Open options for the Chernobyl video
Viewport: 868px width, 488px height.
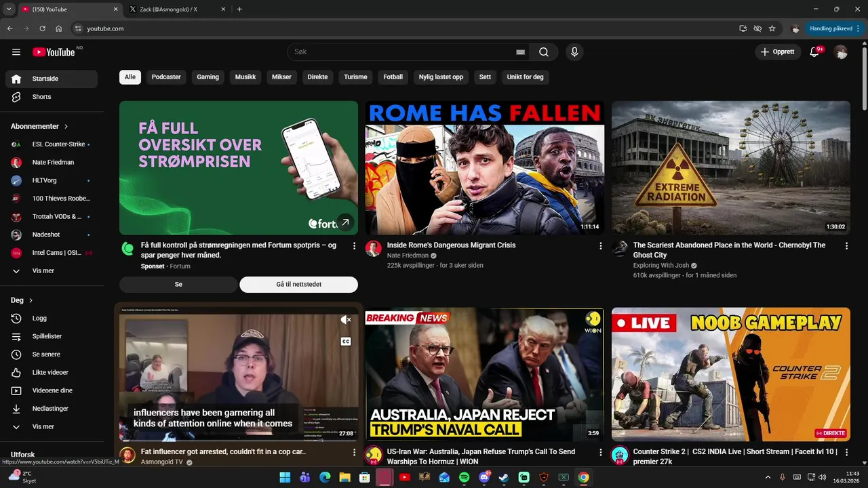pos(846,246)
